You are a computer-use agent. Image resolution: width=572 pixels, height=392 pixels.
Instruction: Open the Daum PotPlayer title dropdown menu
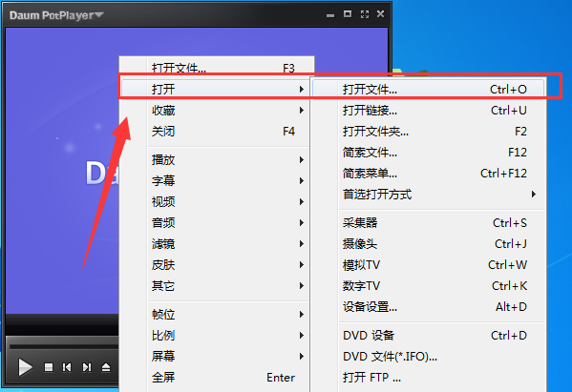point(56,15)
